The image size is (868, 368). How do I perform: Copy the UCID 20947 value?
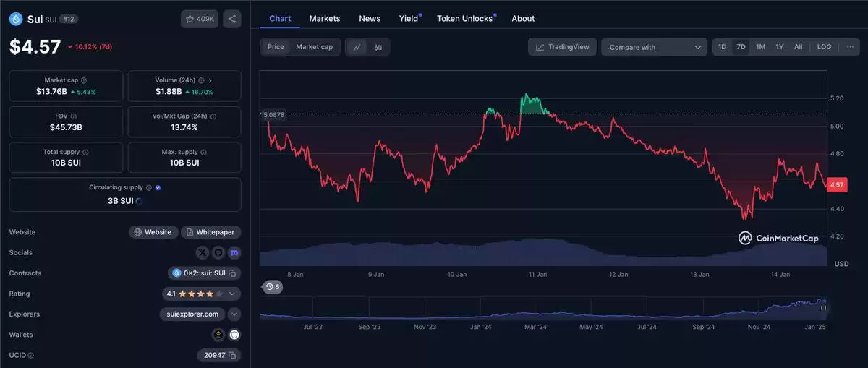click(232, 356)
